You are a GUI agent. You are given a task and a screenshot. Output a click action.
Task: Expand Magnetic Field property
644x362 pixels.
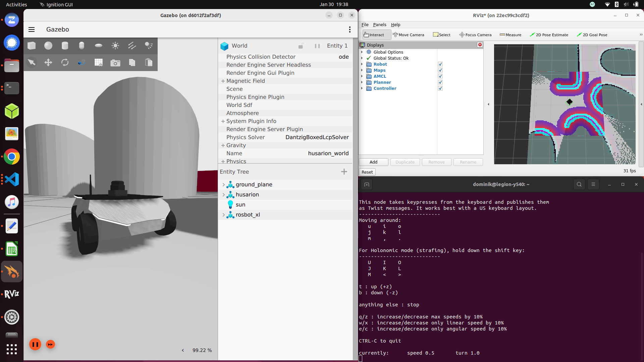coord(223,81)
